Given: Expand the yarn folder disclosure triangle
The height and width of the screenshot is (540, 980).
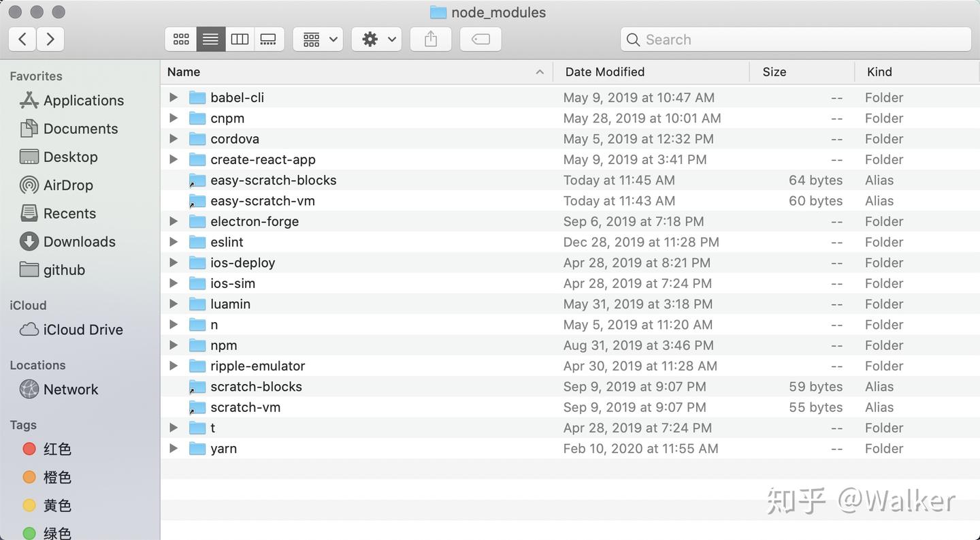Looking at the screenshot, I should (174, 448).
